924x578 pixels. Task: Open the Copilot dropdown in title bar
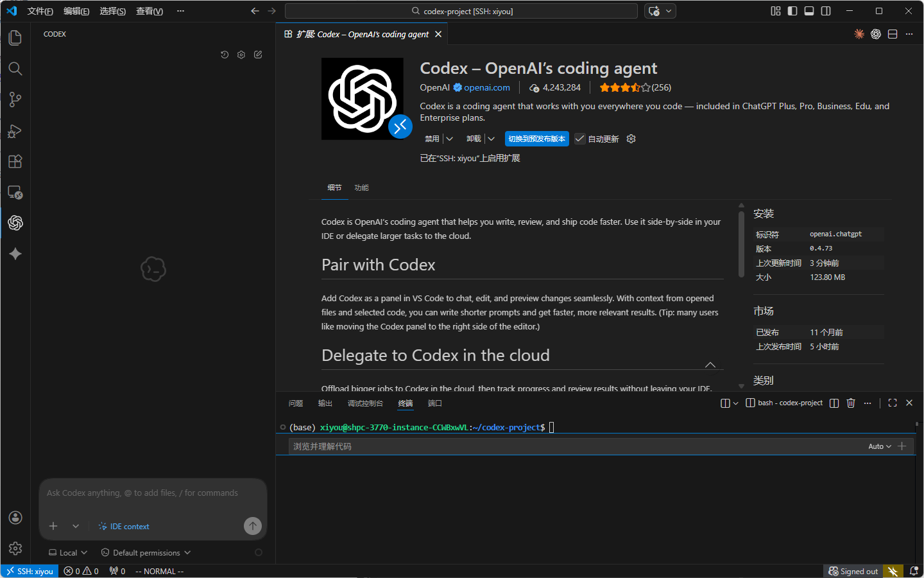coord(669,11)
